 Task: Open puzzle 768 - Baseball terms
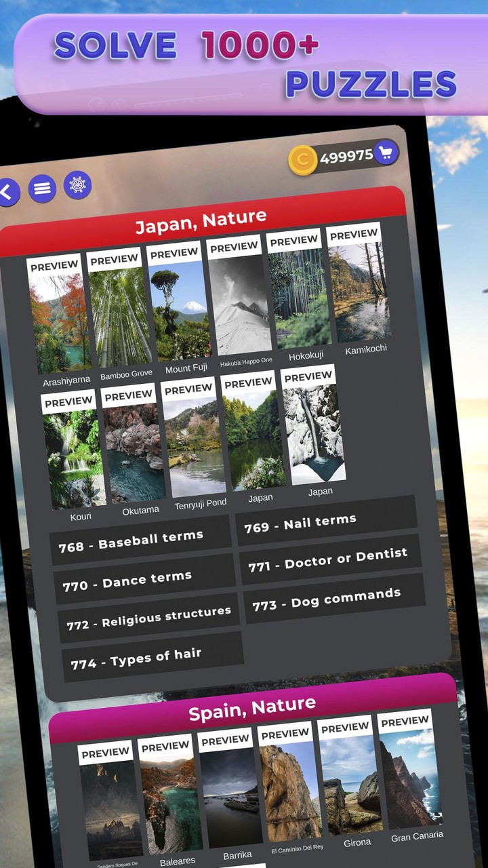coord(140,540)
